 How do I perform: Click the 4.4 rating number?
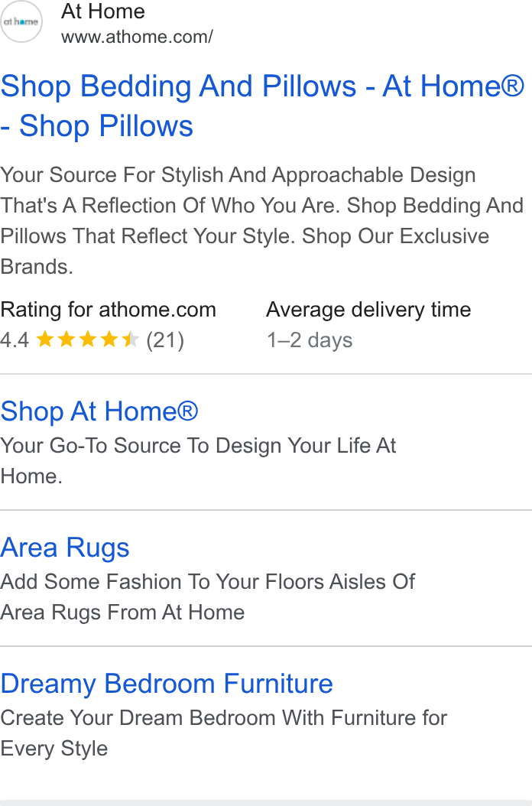point(15,340)
